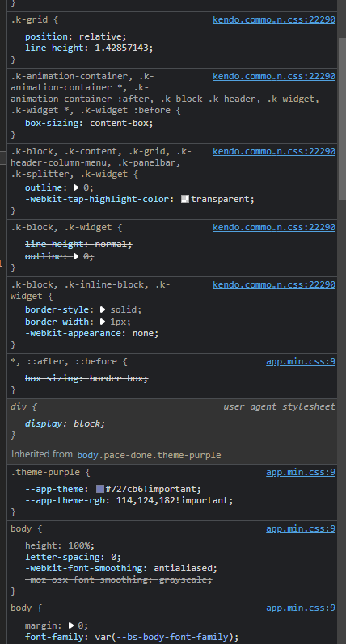
Task: Edit the -webkit-appearance none value
Action: 145,333
